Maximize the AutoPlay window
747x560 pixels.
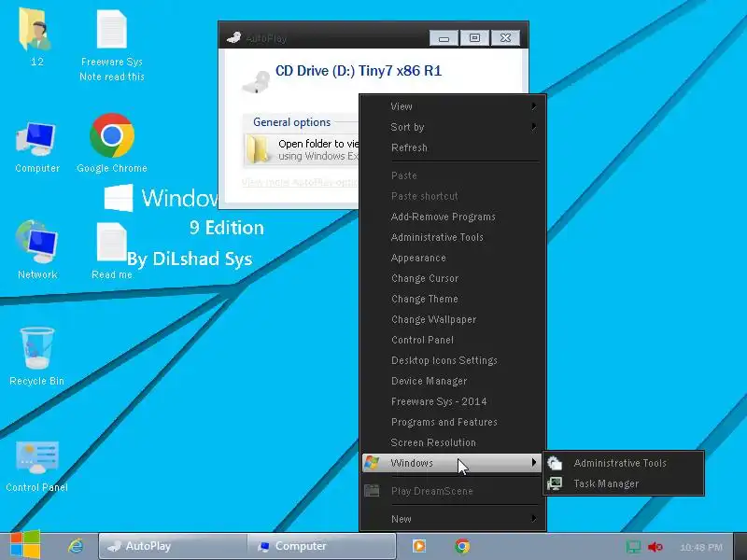pyautogui.click(x=474, y=38)
